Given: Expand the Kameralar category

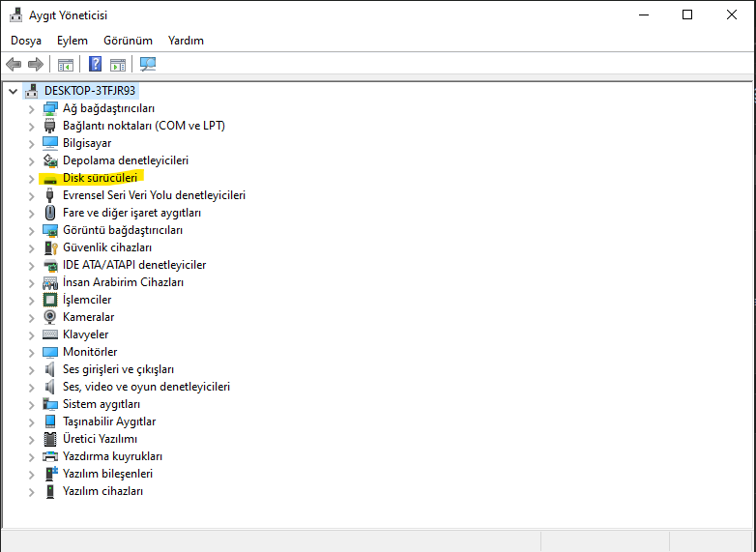Looking at the screenshot, I should pyautogui.click(x=31, y=318).
